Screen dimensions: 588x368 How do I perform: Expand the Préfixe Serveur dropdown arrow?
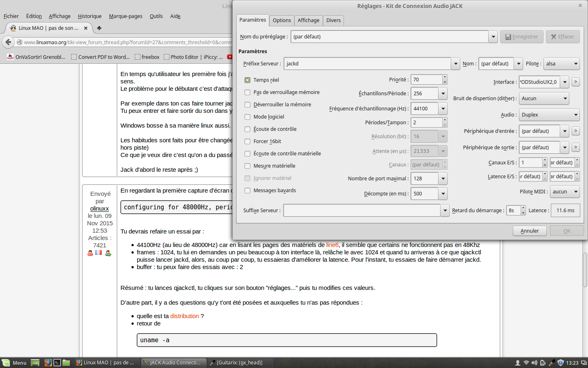(x=456, y=64)
